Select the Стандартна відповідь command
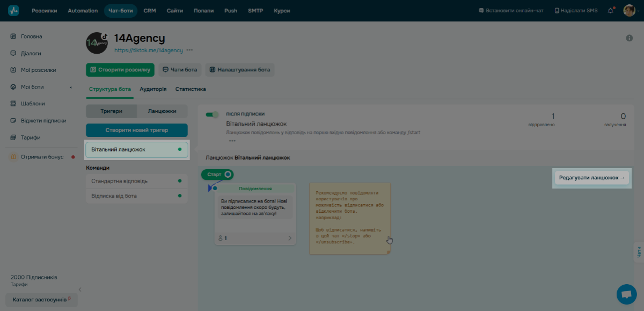Image resolution: width=644 pixels, height=311 pixels. [x=137, y=181]
